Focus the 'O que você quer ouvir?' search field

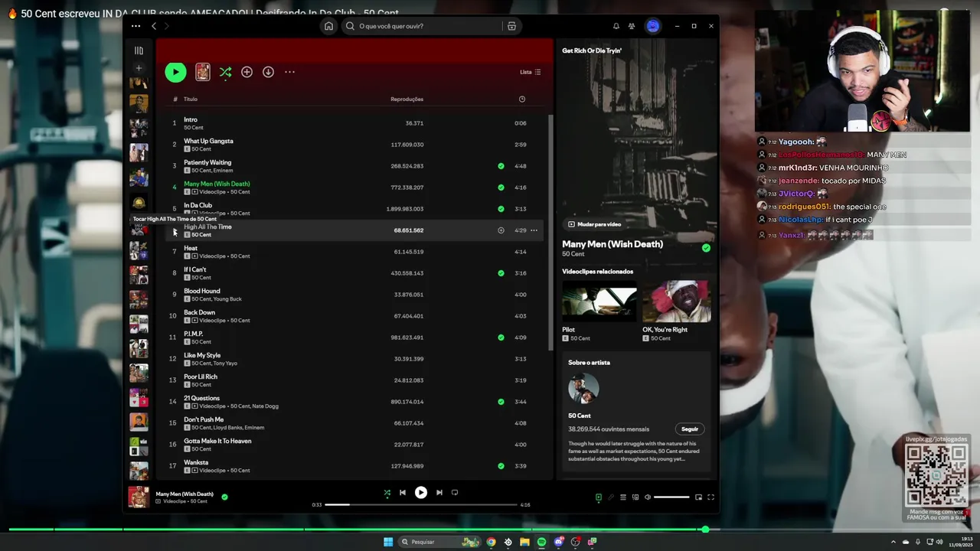(x=423, y=26)
